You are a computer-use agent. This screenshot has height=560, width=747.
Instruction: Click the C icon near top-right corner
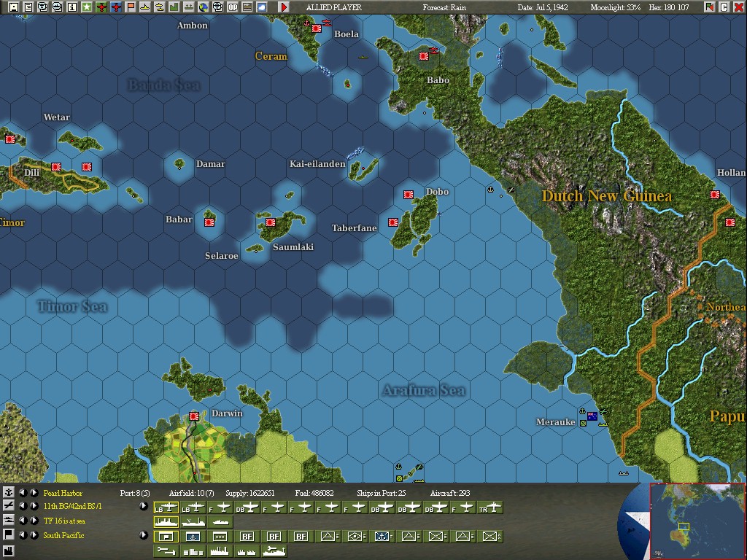tap(724, 7)
